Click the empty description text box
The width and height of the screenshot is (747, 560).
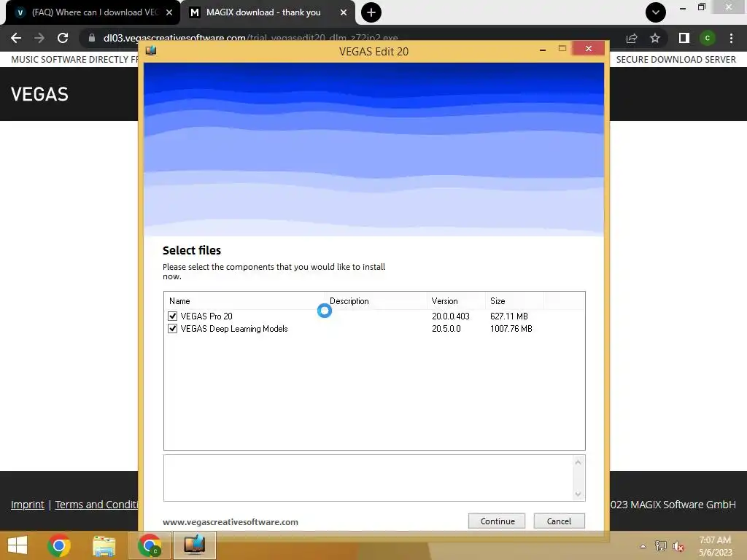(368, 478)
